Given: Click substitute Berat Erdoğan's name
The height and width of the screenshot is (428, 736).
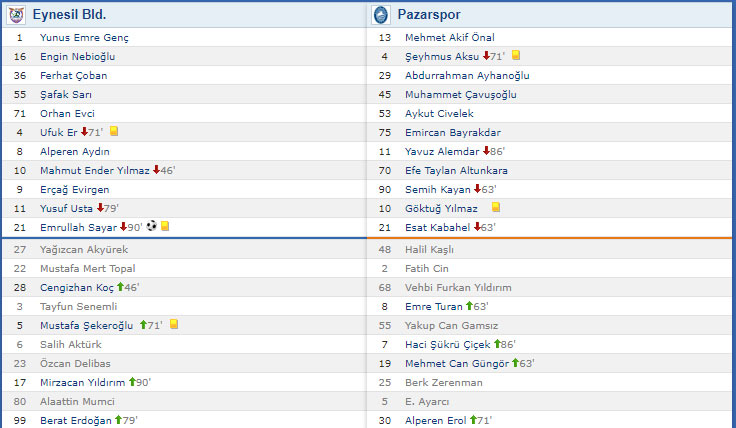Looking at the screenshot, I should tap(75, 420).
